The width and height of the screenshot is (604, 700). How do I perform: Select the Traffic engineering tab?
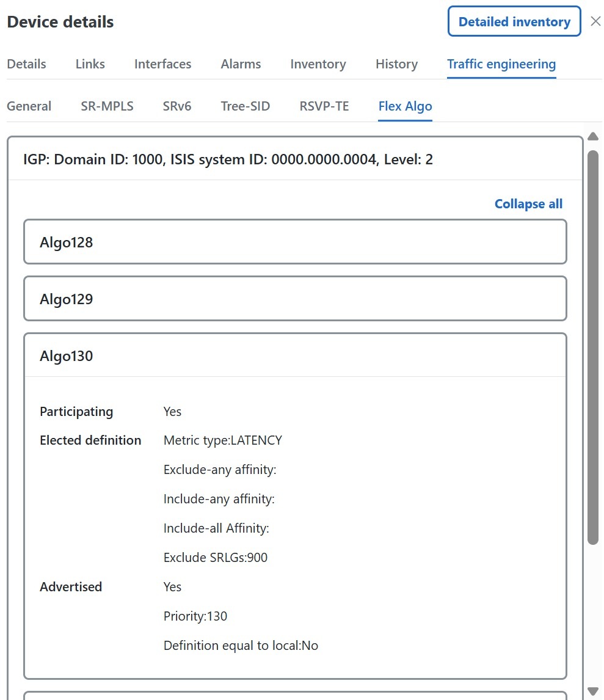click(x=501, y=64)
